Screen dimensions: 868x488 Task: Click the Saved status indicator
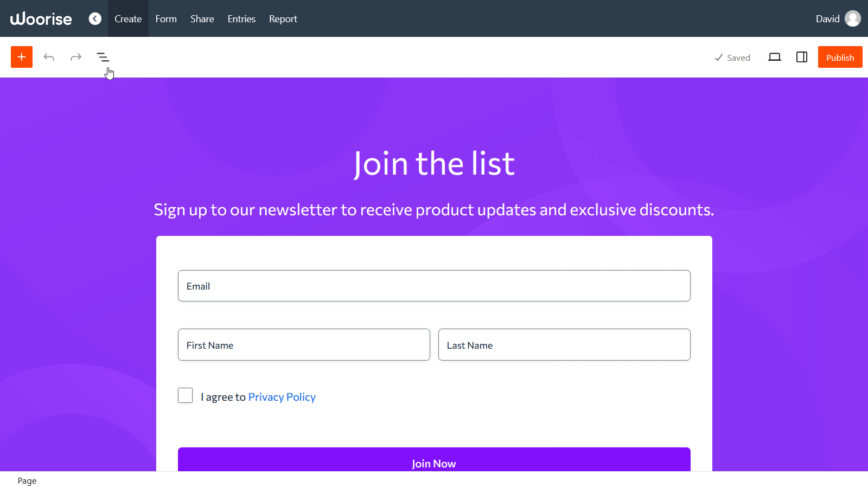point(732,57)
